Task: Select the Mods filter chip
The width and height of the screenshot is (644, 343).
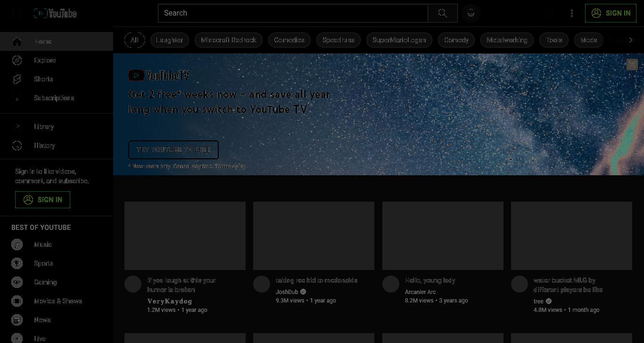Action: click(x=589, y=40)
